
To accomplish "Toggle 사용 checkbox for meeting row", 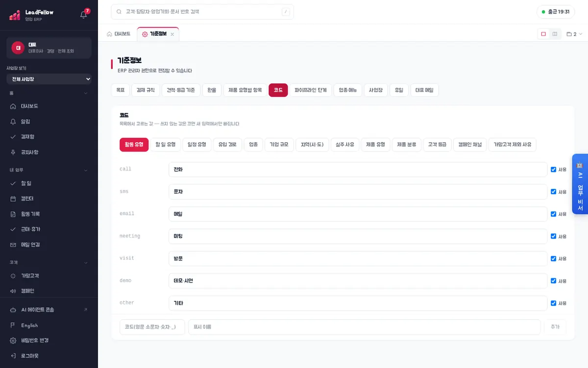I will pyautogui.click(x=553, y=237).
